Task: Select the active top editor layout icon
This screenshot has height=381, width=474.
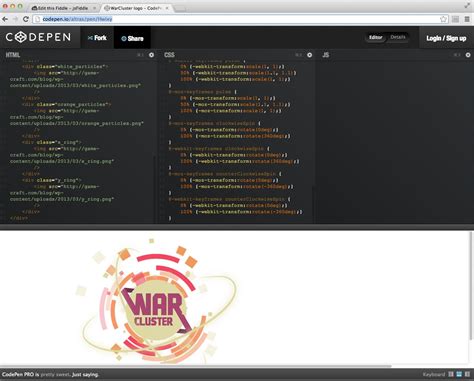Action: (x=459, y=374)
